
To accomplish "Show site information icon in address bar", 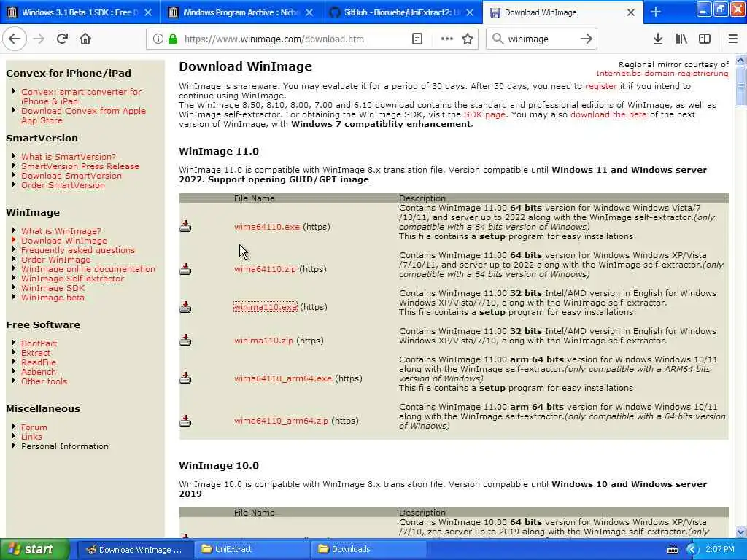I will click(x=158, y=39).
